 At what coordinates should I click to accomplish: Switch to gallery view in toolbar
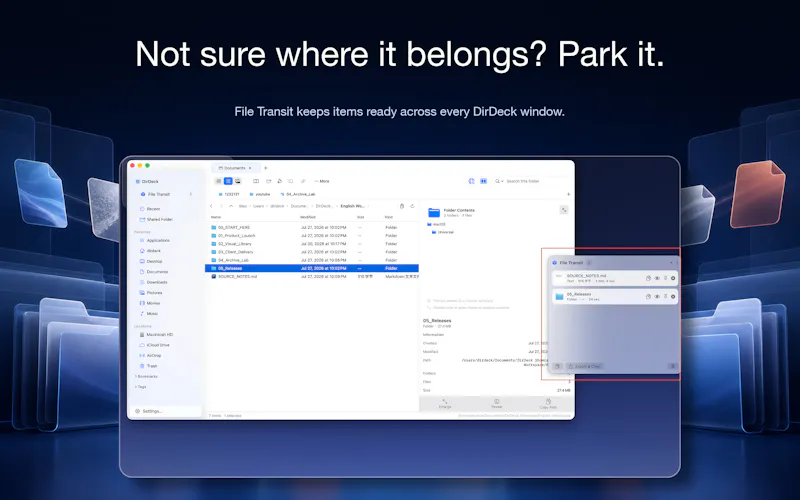point(238,181)
